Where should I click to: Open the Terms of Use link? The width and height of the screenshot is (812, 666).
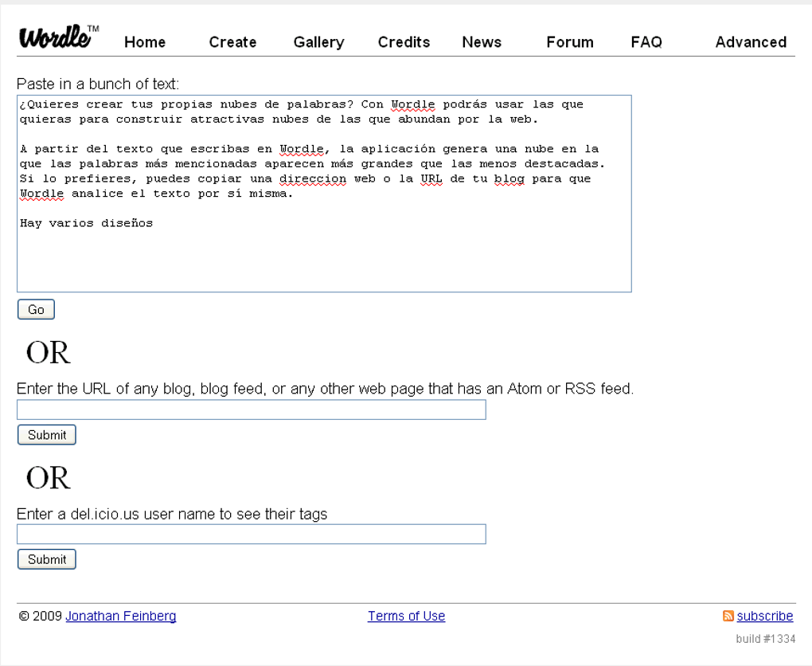[x=407, y=616]
